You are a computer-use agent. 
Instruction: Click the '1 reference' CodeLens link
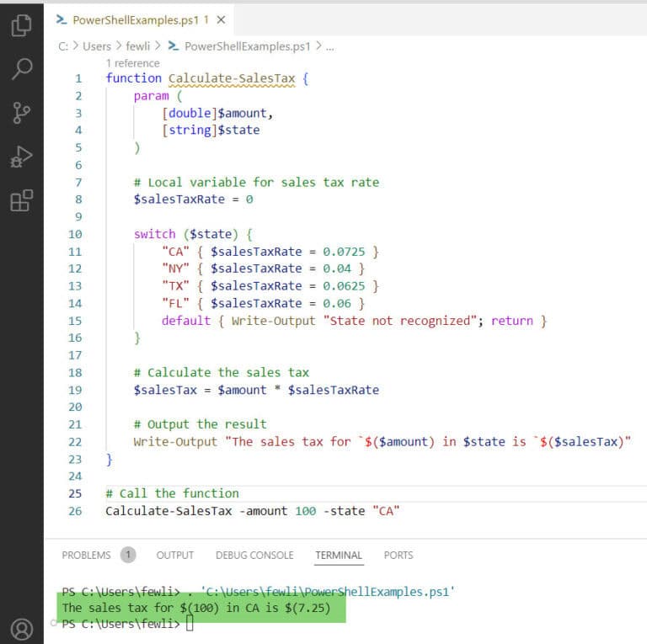pyautogui.click(x=132, y=63)
